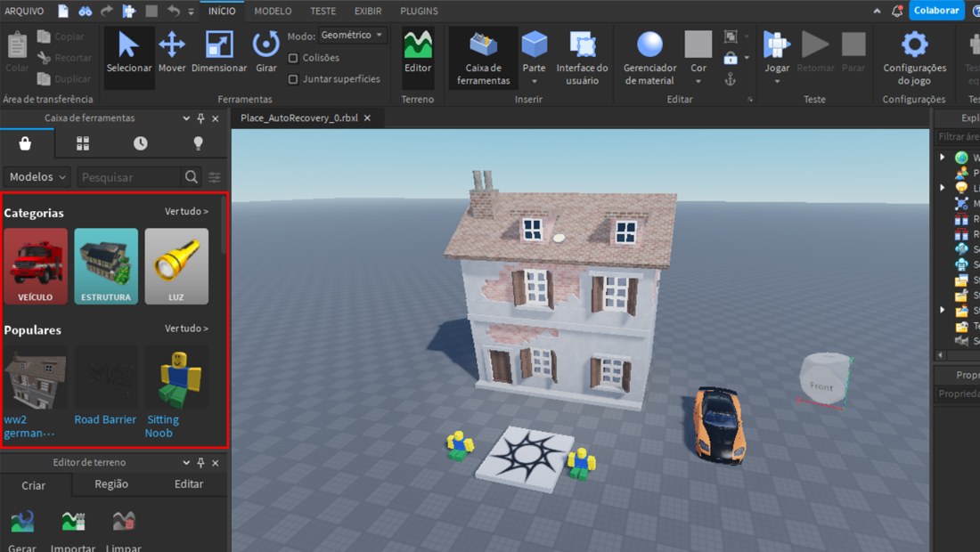Open toolbox marketplace bag tab
The image size is (980, 552).
tap(26, 143)
